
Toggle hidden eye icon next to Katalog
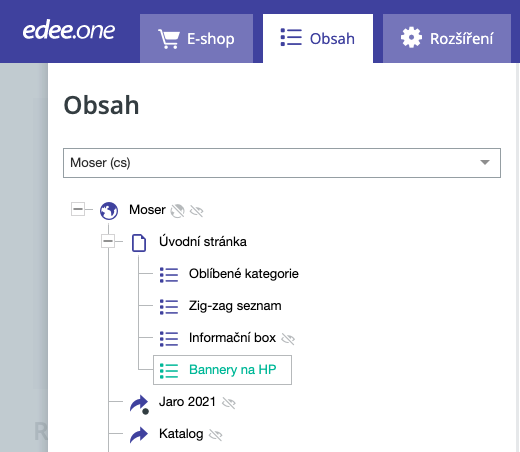216,435
